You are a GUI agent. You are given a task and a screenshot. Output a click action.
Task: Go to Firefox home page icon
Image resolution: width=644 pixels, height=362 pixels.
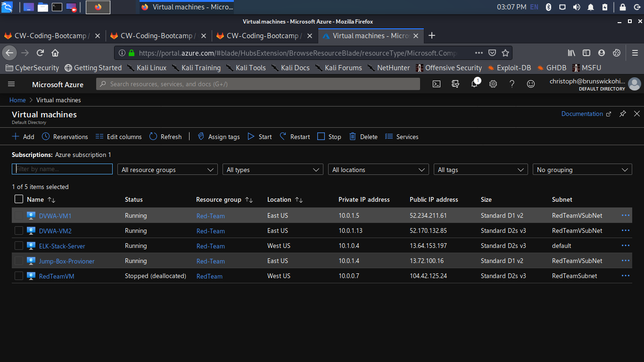55,52
